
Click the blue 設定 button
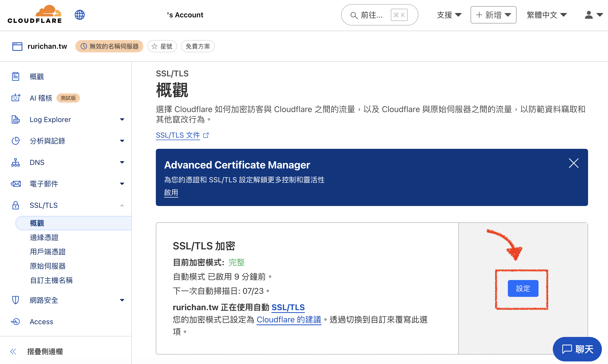[523, 288]
